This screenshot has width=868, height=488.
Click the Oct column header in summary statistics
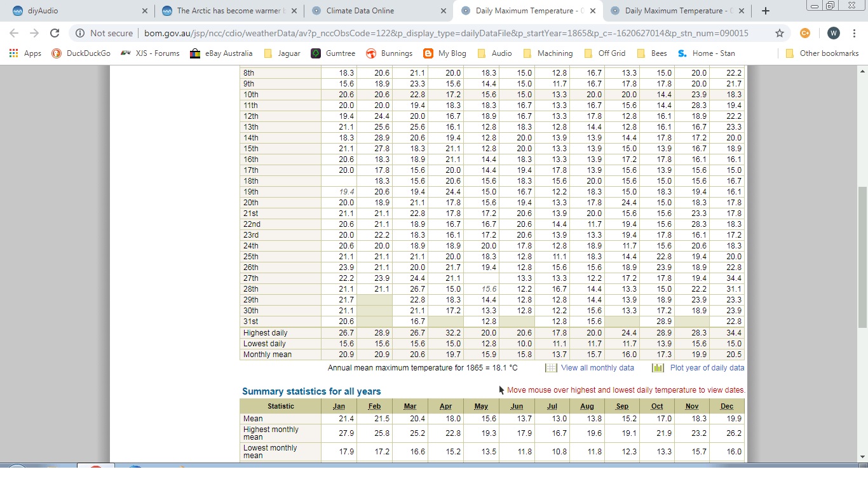pos(657,406)
